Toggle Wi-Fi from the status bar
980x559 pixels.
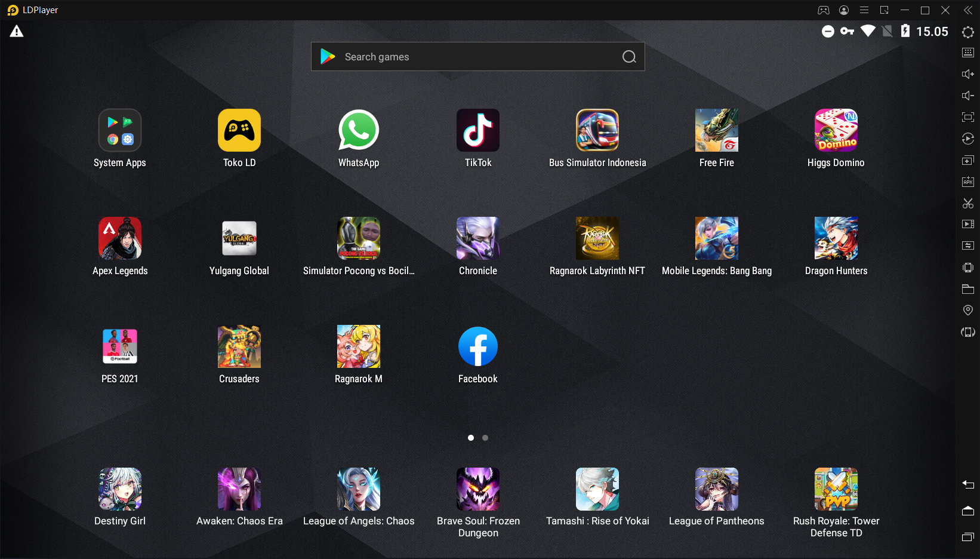point(867,31)
